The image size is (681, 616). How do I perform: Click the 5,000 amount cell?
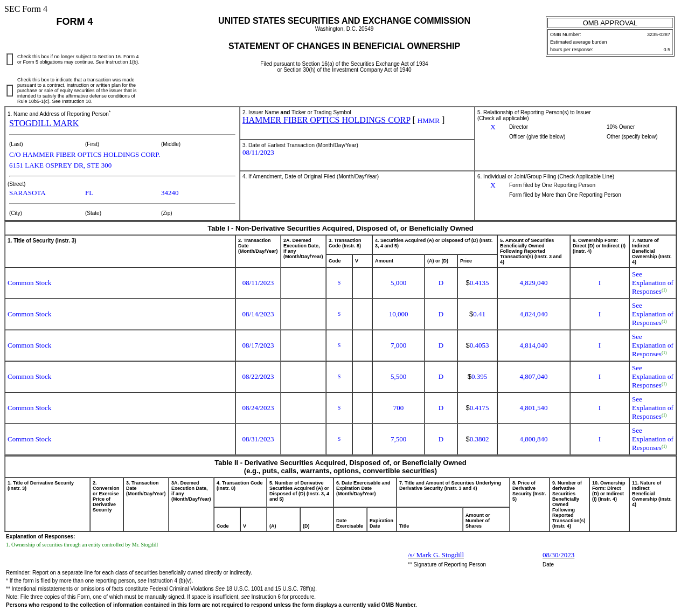[x=398, y=283]
